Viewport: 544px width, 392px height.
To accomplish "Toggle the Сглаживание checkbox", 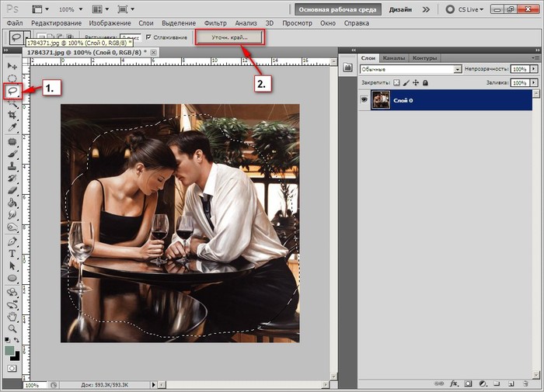I will [149, 37].
